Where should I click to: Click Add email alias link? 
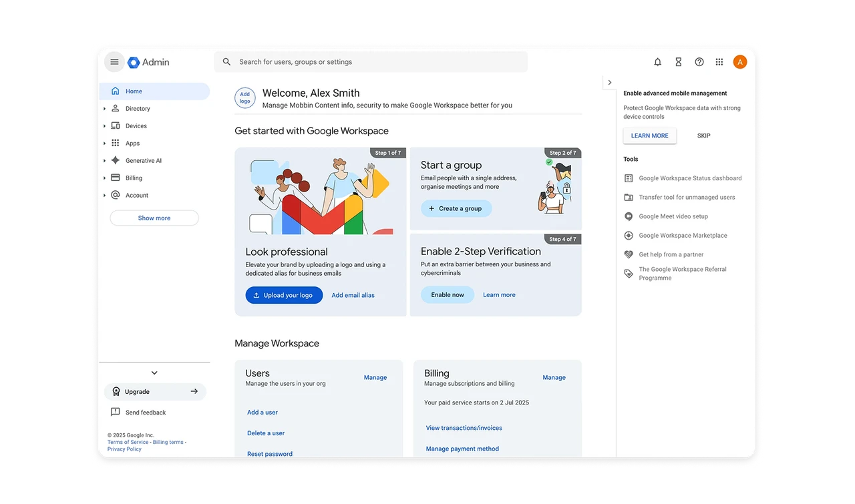point(353,295)
